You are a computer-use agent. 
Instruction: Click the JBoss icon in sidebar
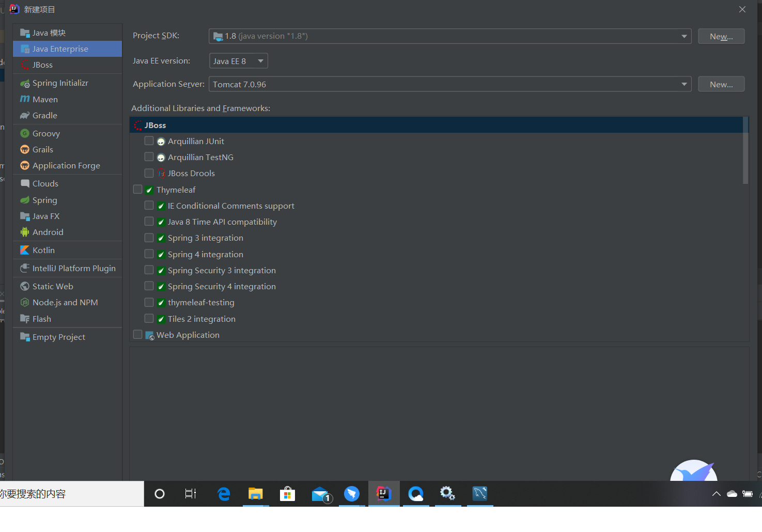coord(25,65)
